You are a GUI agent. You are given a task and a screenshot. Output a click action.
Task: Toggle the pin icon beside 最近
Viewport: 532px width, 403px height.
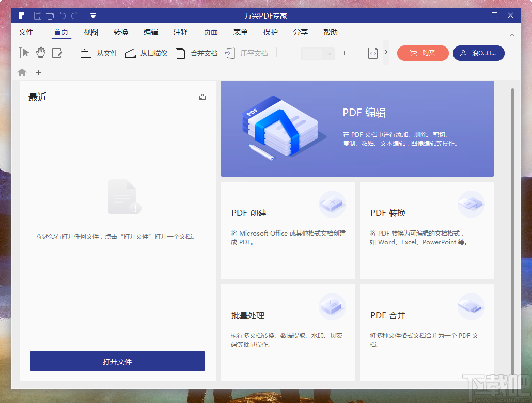(202, 97)
